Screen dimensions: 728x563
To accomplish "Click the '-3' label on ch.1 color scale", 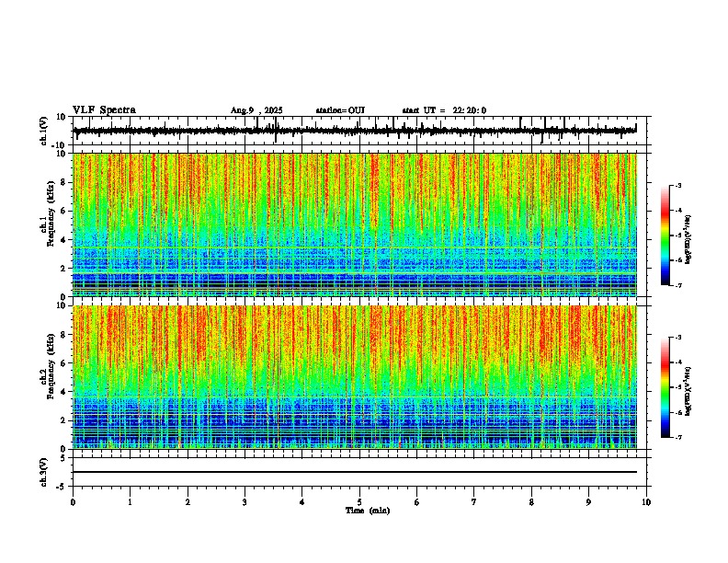I will click(678, 185).
